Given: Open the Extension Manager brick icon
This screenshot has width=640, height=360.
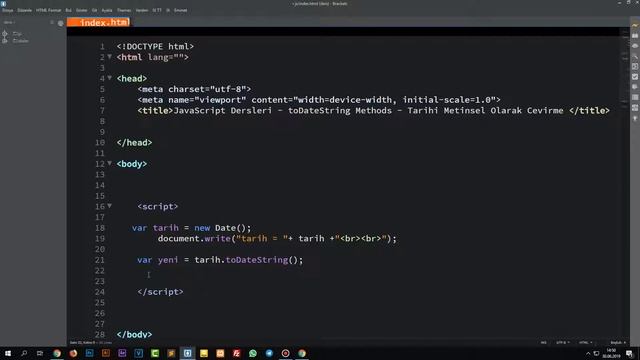Looking at the screenshot, I should pyautogui.click(x=635, y=36).
